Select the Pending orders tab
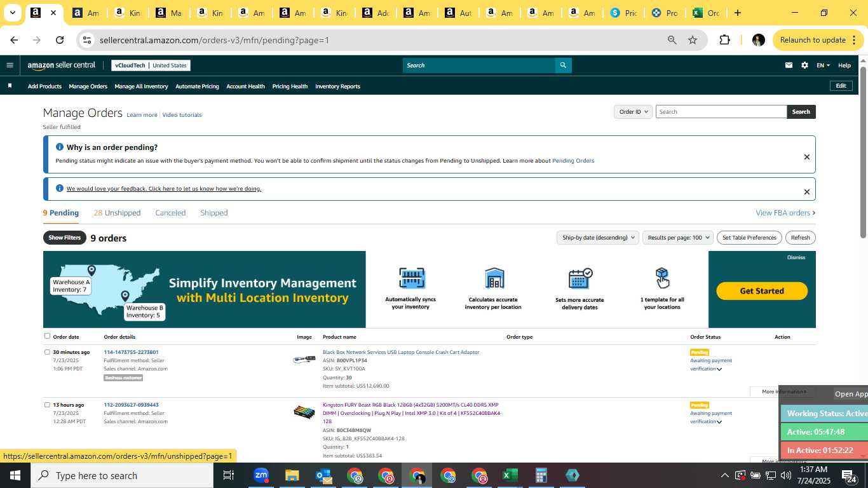 [61, 213]
